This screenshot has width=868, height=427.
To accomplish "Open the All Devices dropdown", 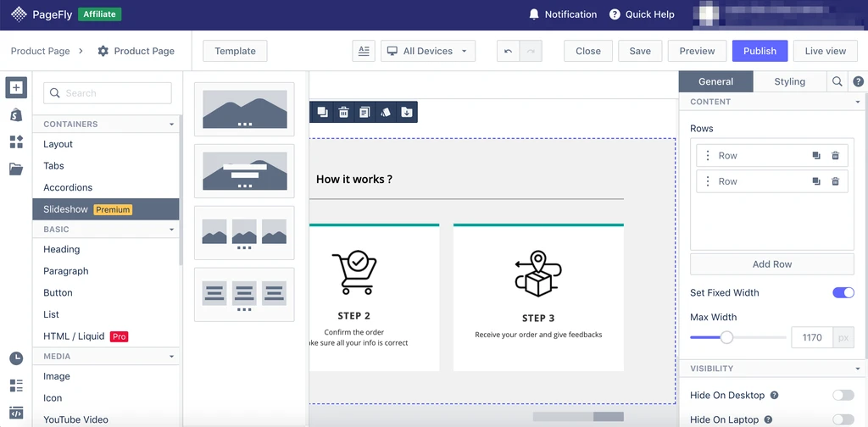I will [427, 51].
